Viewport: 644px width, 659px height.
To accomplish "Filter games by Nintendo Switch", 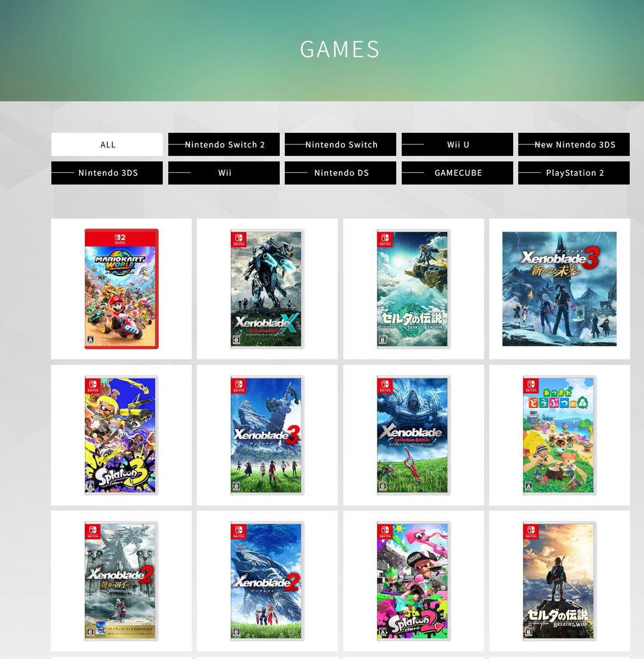I will pyautogui.click(x=341, y=144).
